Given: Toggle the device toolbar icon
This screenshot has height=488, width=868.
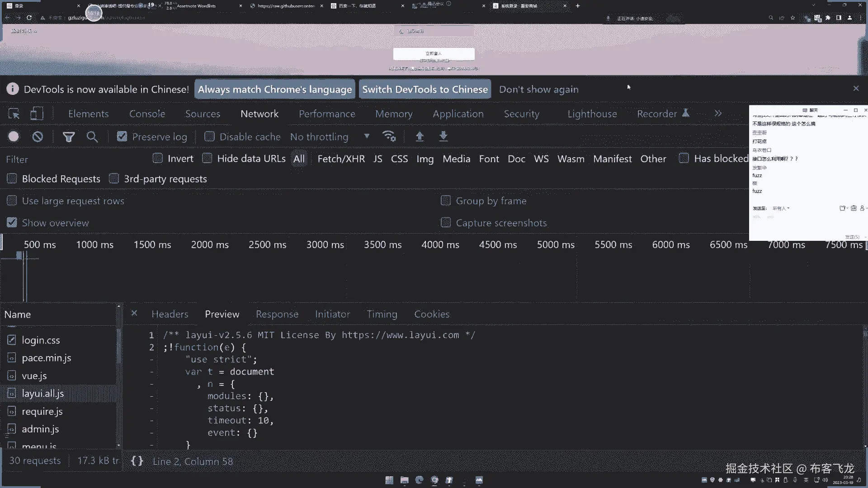Looking at the screenshot, I should point(37,114).
